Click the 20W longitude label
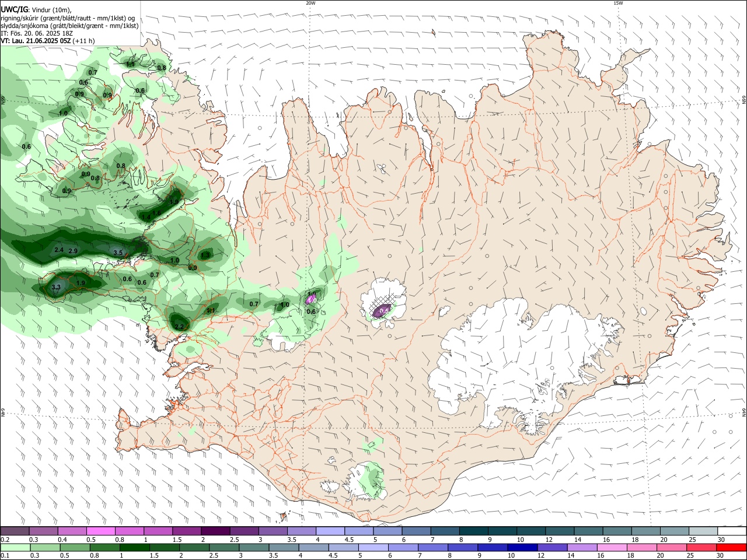747x560 pixels. [310, 3]
